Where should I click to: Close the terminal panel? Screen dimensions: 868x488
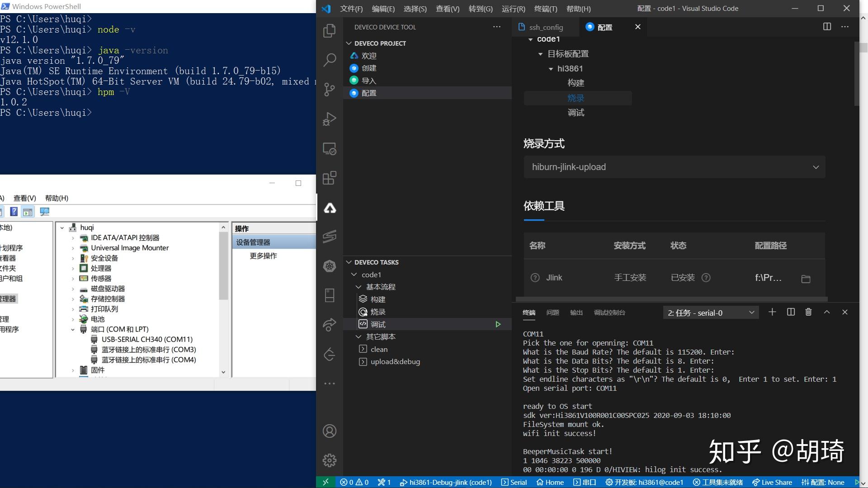coord(844,312)
